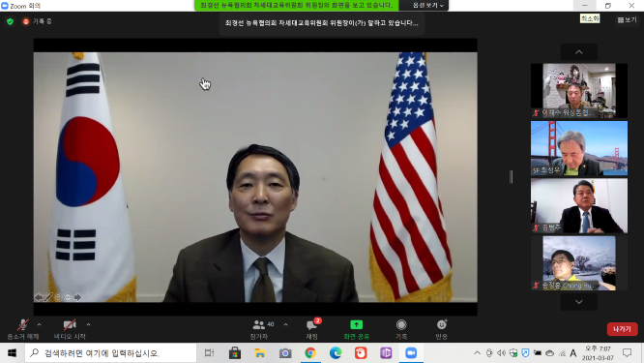Open the view layout menu top right
Image resolution: width=644 pixels, height=363 pixels.
point(627,19)
